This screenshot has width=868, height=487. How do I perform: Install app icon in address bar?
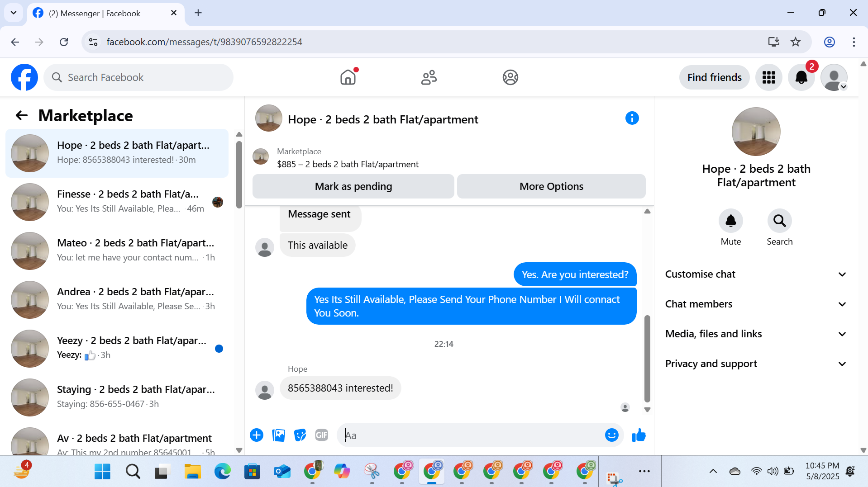pyautogui.click(x=774, y=42)
